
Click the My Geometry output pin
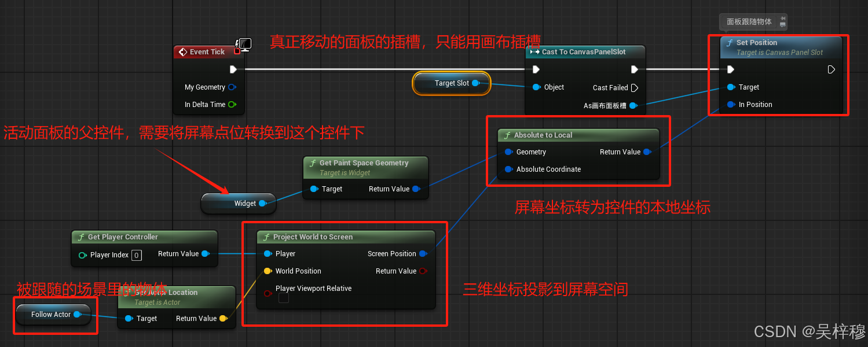pyautogui.click(x=232, y=87)
